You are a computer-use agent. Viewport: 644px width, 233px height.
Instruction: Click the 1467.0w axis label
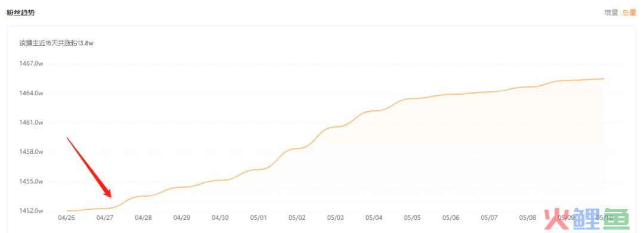[x=31, y=64]
